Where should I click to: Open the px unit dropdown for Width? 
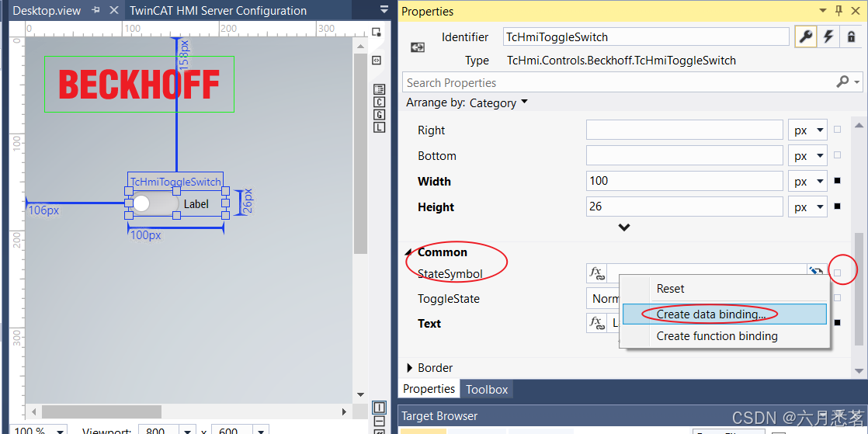point(807,181)
